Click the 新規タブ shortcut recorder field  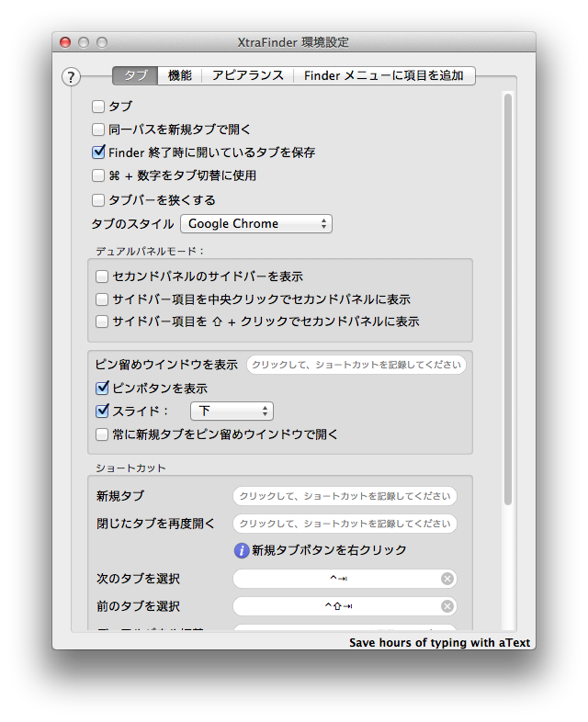pos(345,496)
